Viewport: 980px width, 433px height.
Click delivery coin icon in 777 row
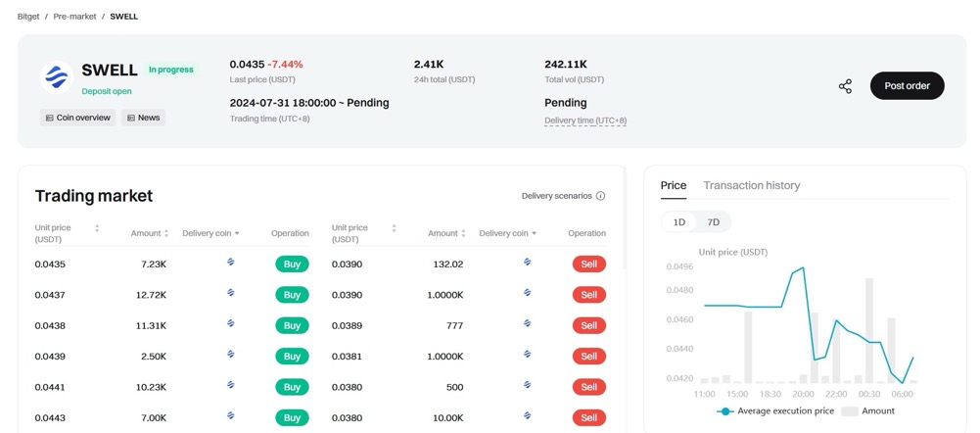click(x=527, y=323)
